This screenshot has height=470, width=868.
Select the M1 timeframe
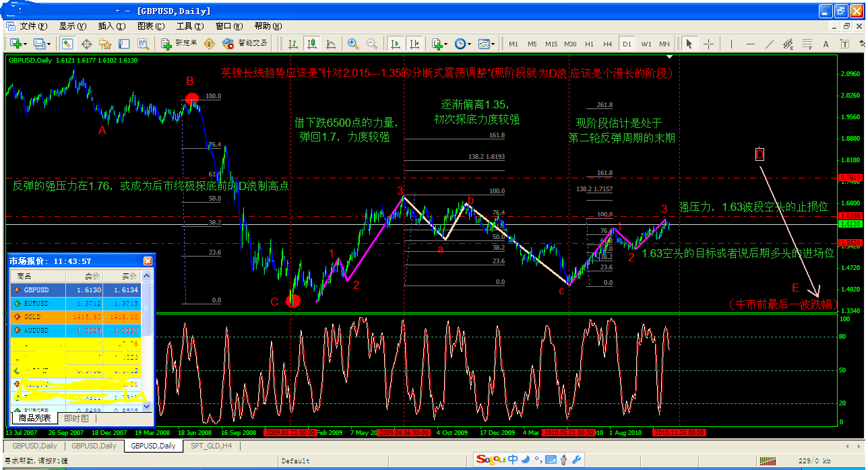pos(514,44)
